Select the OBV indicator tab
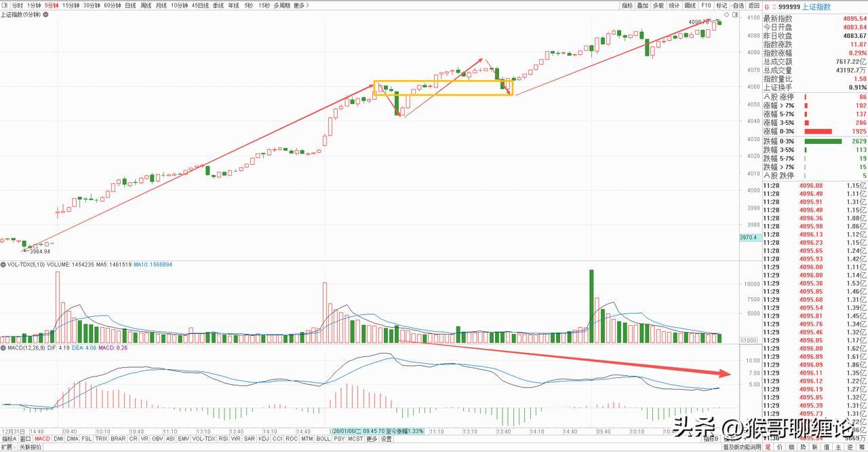868x452 pixels. (157, 438)
